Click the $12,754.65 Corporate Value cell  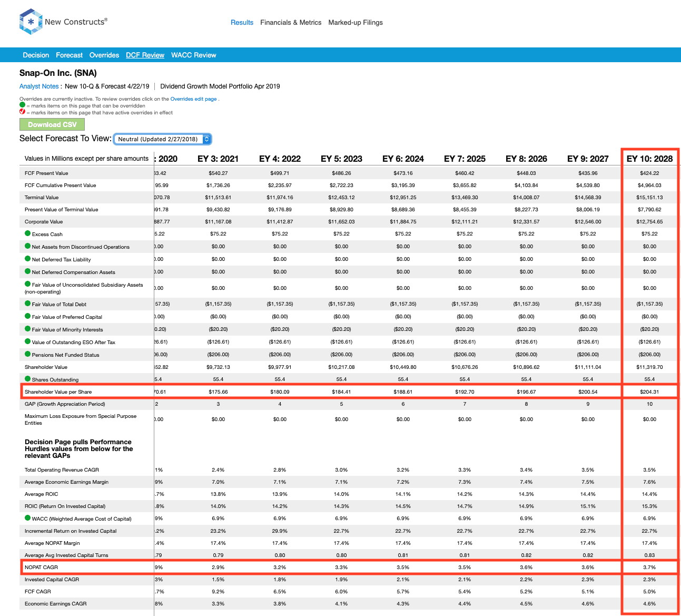coord(649,222)
